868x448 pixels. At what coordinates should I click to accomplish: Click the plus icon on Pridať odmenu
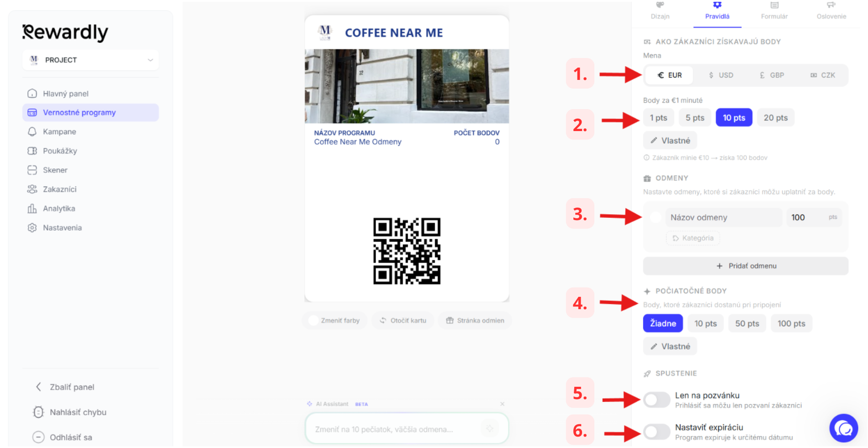click(720, 266)
